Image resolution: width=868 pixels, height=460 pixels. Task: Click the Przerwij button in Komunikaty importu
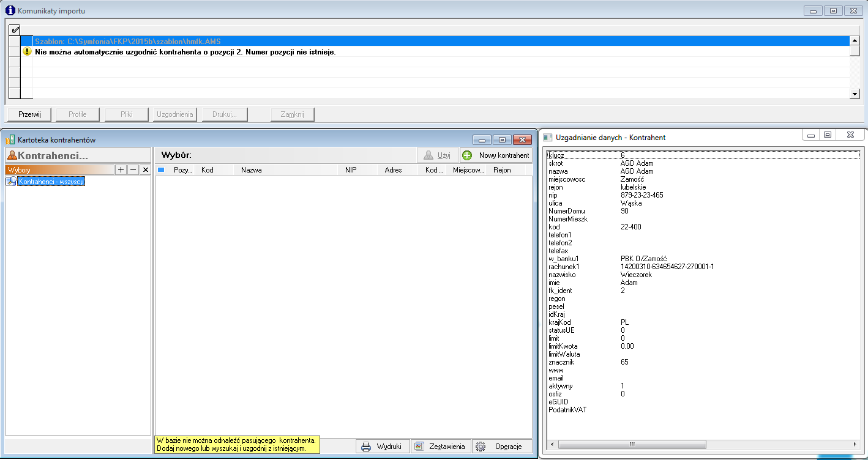click(29, 114)
